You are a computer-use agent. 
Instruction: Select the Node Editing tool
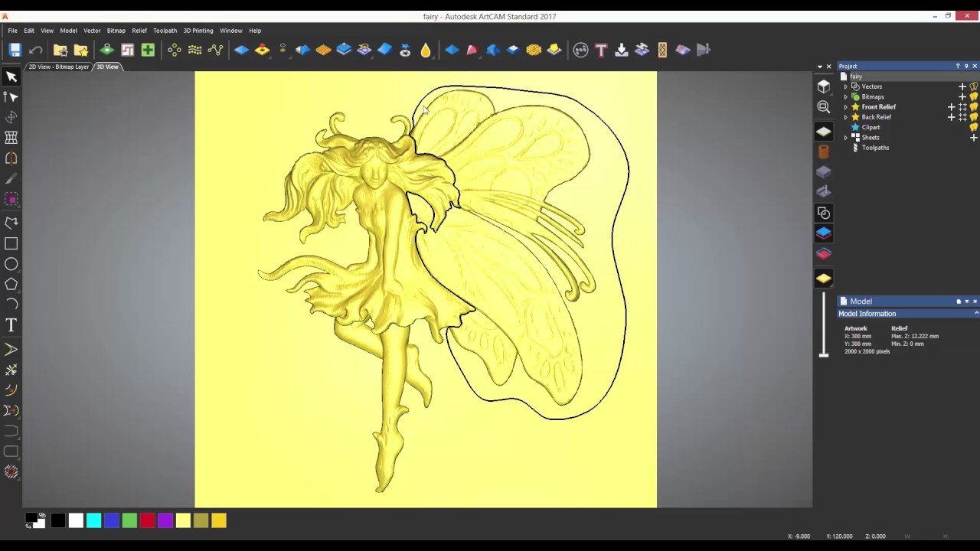pyautogui.click(x=11, y=96)
